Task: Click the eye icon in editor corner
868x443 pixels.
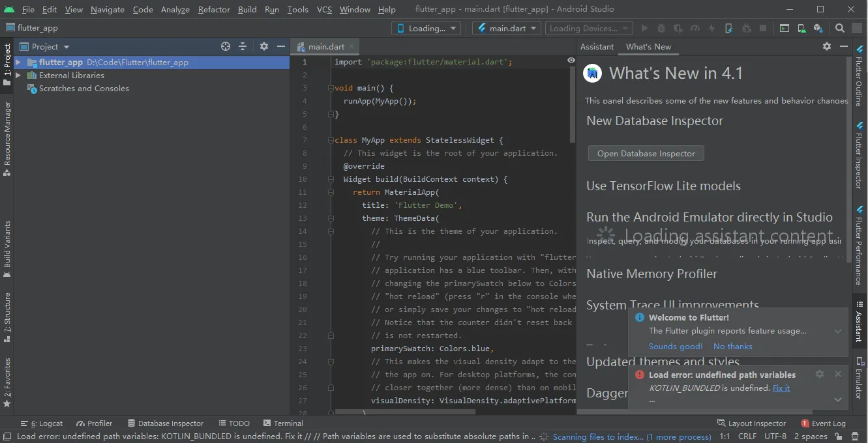Action: 571,60
